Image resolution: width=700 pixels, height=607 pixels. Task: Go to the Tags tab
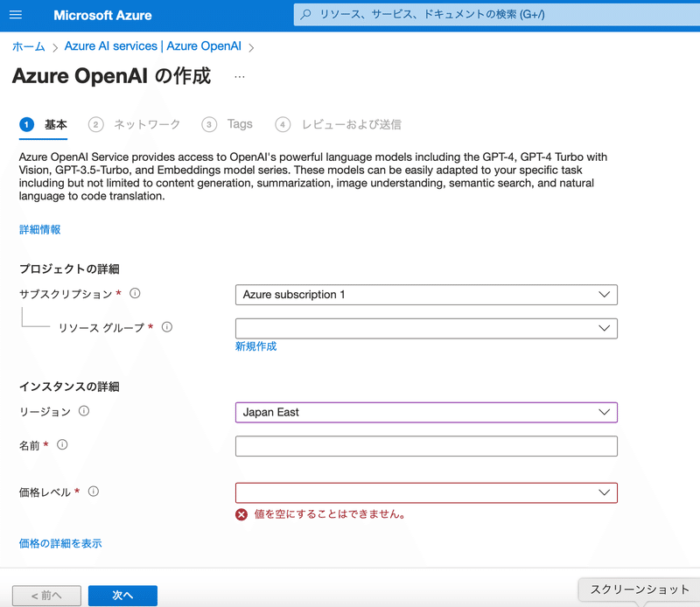(x=227, y=124)
